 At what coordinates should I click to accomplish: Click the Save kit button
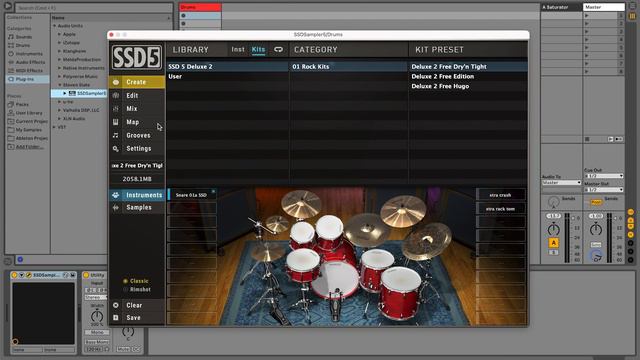137,318
